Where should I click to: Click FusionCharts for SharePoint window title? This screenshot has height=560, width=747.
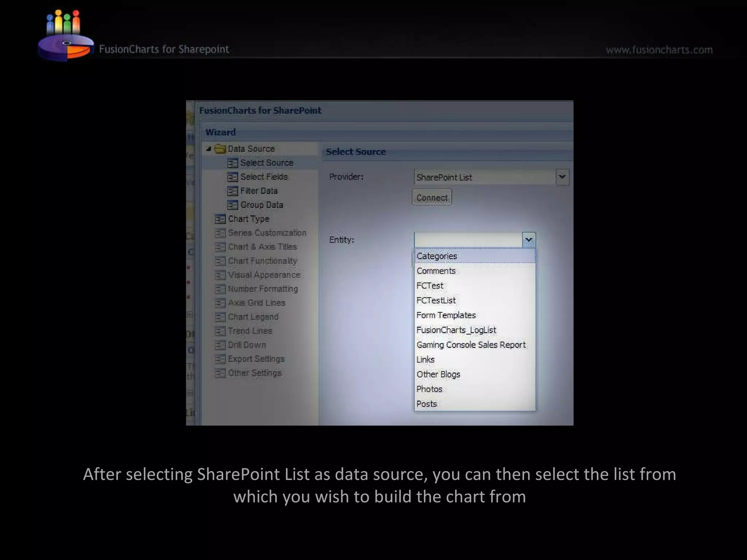click(260, 110)
